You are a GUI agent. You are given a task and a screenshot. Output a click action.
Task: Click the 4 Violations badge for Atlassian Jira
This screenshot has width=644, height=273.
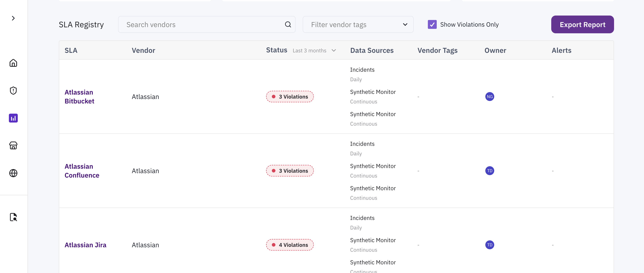point(290,245)
